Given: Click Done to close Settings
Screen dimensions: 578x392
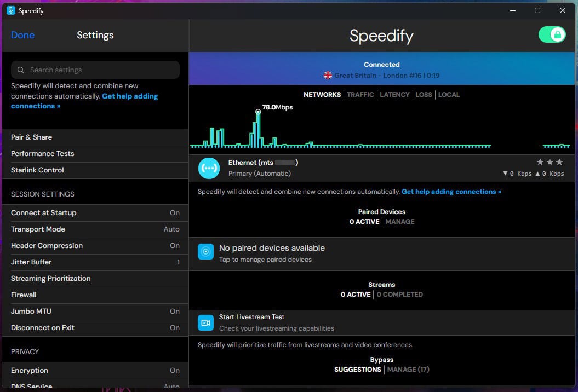Looking at the screenshot, I should tap(22, 35).
